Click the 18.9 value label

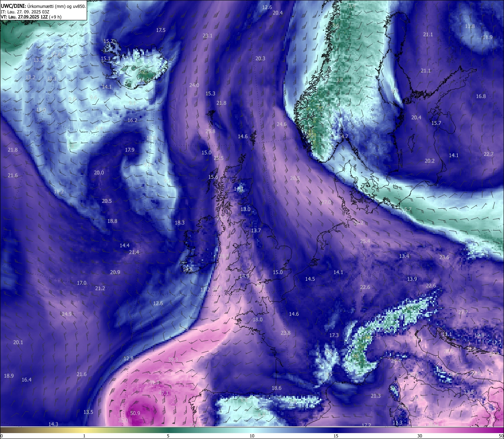pyautogui.click(x=9, y=376)
